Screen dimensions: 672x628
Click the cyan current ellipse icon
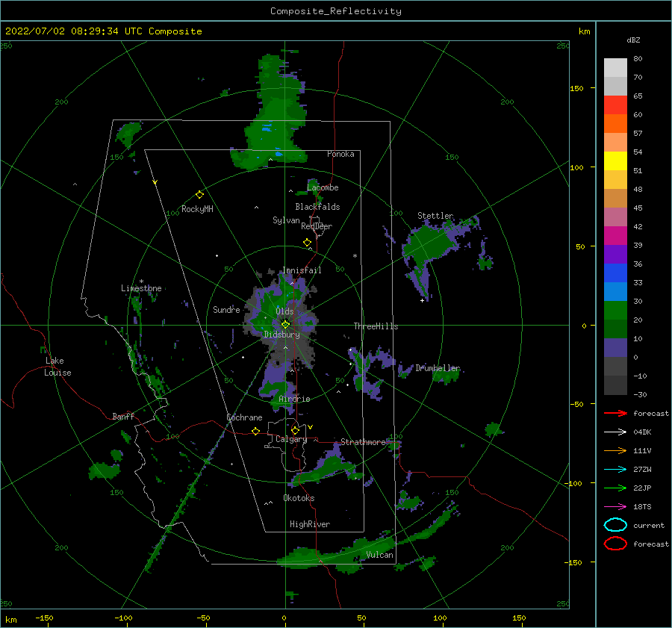click(615, 525)
